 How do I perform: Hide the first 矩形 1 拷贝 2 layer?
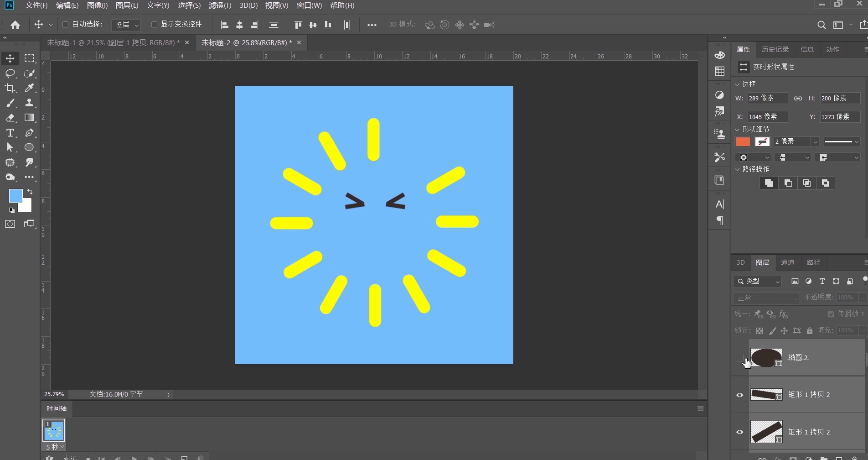[740, 395]
